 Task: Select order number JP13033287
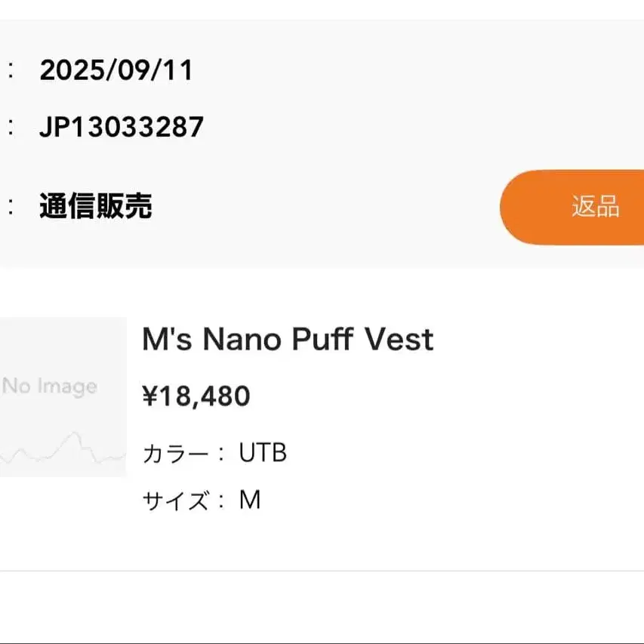[x=122, y=127]
